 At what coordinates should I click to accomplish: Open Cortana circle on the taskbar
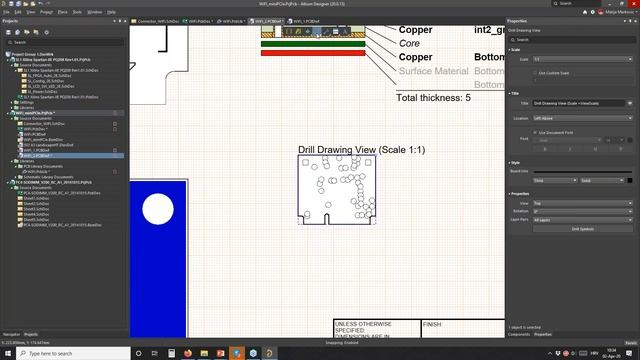click(138, 353)
